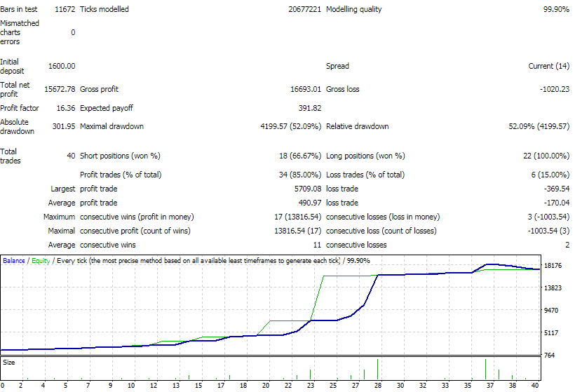Select the Total net profit value 15672.78

pos(60,89)
